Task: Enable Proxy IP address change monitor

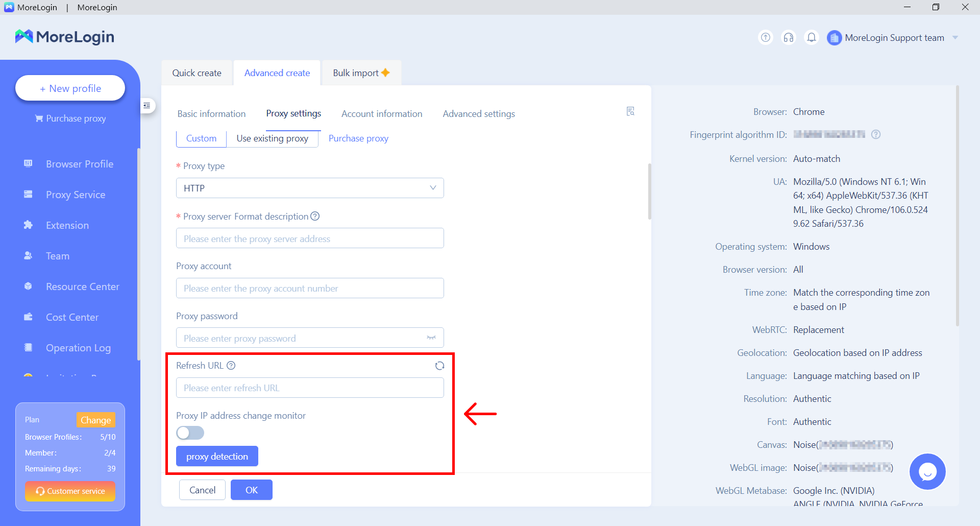Action: (x=190, y=433)
